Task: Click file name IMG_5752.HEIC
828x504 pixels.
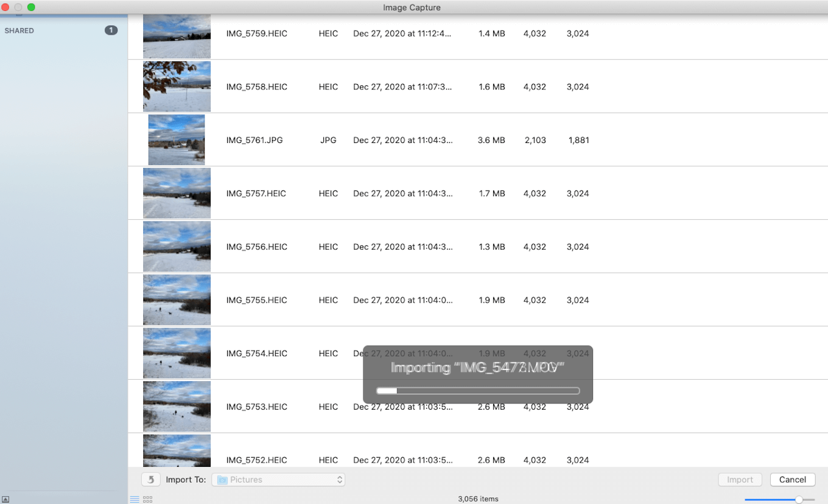Action: [x=256, y=460]
